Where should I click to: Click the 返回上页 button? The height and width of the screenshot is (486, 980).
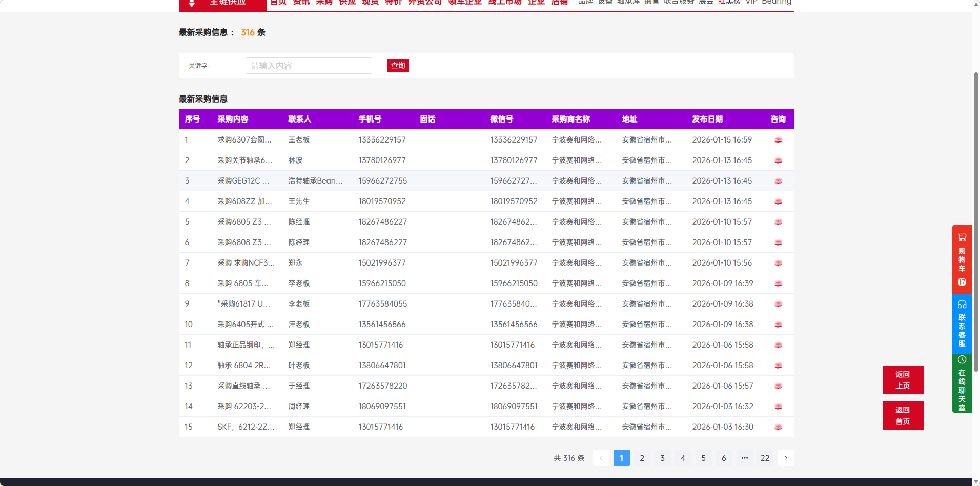click(x=903, y=380)
